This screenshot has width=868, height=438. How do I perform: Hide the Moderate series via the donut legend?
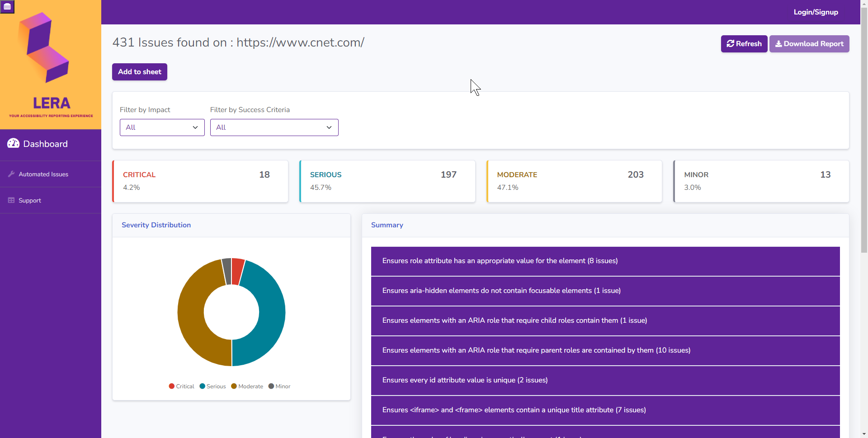(x=247, y=386)
